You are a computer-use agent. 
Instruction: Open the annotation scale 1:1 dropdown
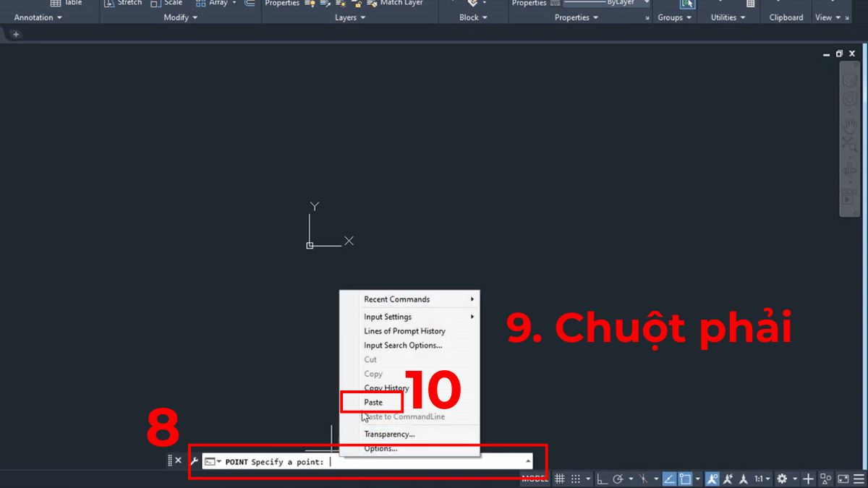[762, 479]
